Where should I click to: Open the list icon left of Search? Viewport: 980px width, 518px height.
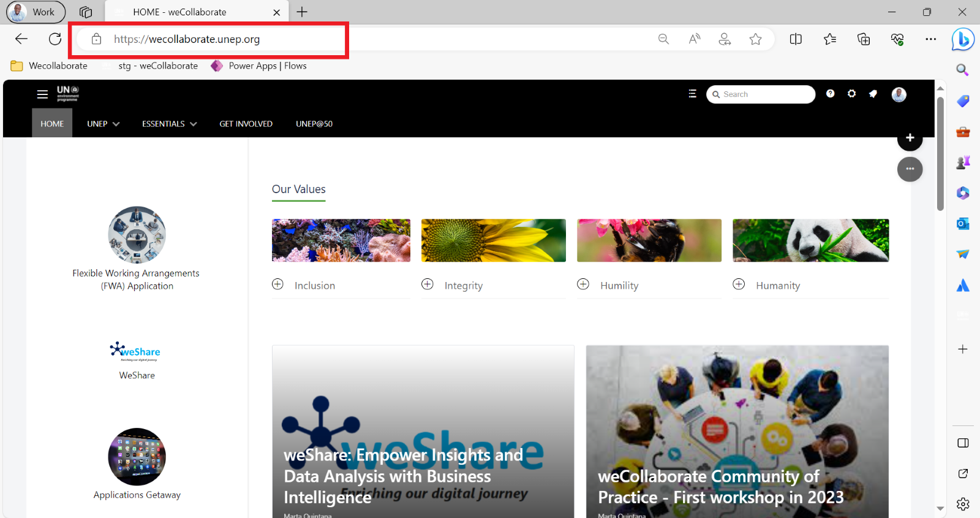(692, 94)
